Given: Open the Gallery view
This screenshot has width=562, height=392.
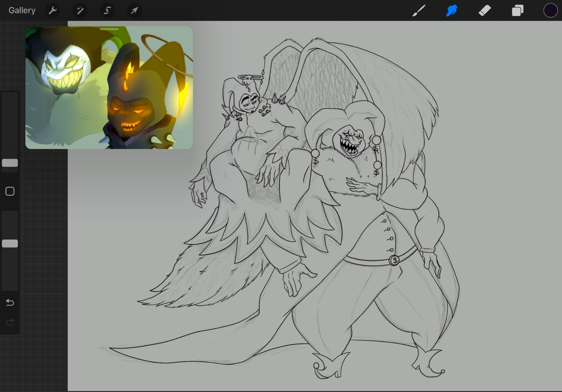Looking at the screenshot, I should point(22,10).
